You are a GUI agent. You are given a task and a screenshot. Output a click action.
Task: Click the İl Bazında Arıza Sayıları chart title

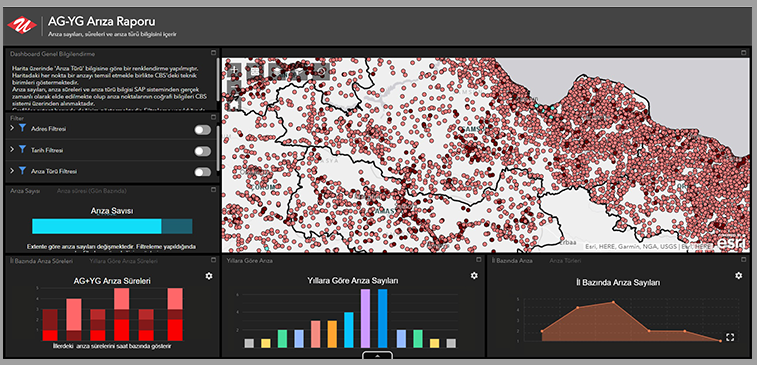pyautogui.click(x=618, y=282)
